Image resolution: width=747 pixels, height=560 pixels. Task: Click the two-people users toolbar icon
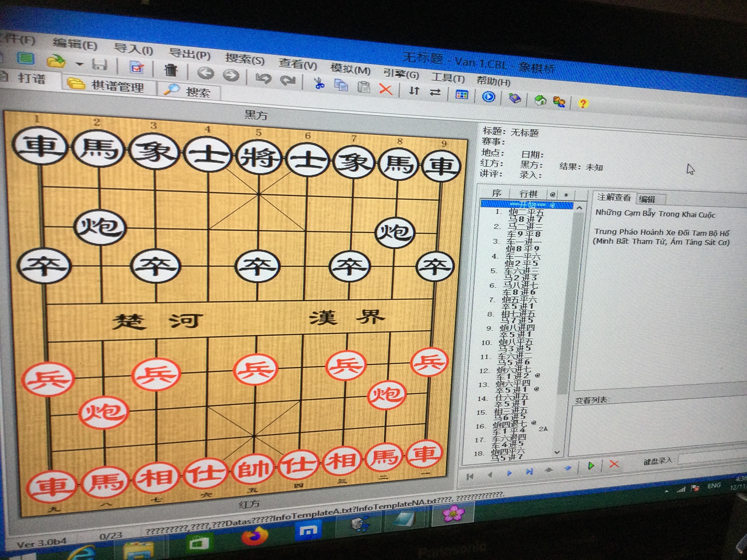coord(559,102)
